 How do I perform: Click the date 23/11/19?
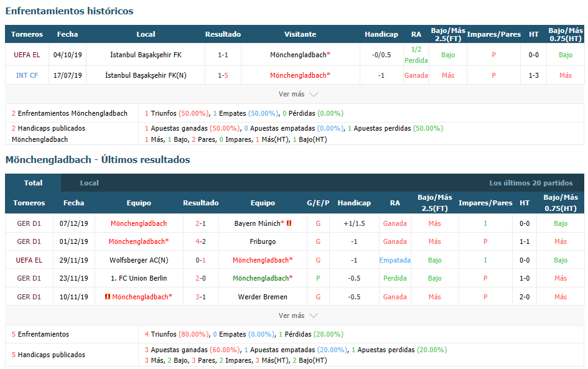(x=74, y=278)
